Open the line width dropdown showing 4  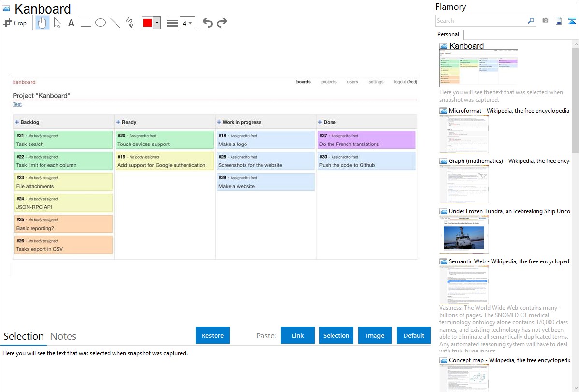click(x=187, y=23)
